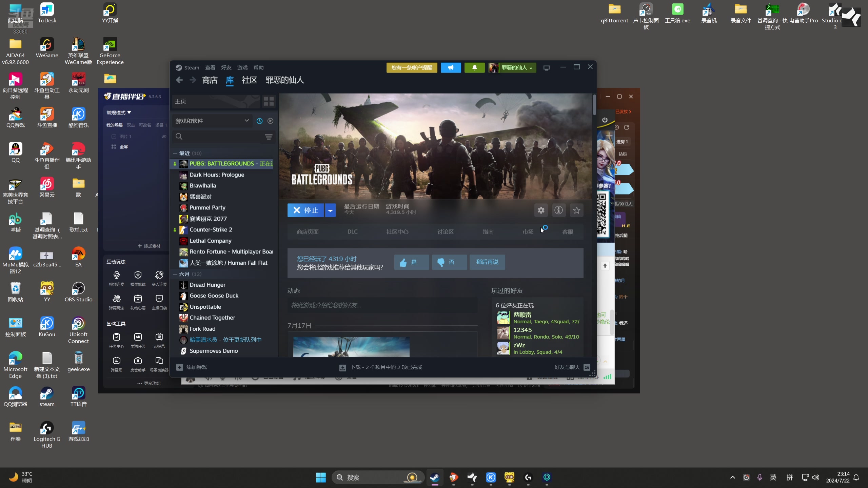Open downloads manager icon
Viewport: 868px width, 488px height.
coord(342,367)
